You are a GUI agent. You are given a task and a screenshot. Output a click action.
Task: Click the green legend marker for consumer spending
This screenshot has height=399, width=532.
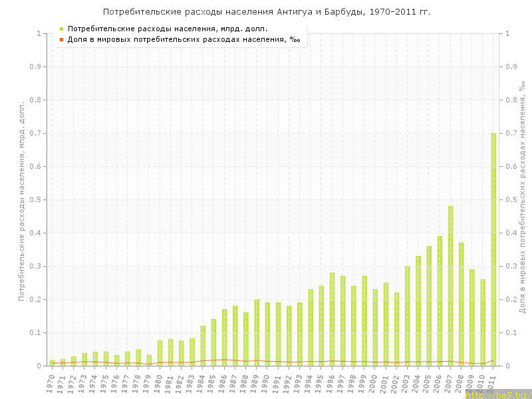[61, 29]
